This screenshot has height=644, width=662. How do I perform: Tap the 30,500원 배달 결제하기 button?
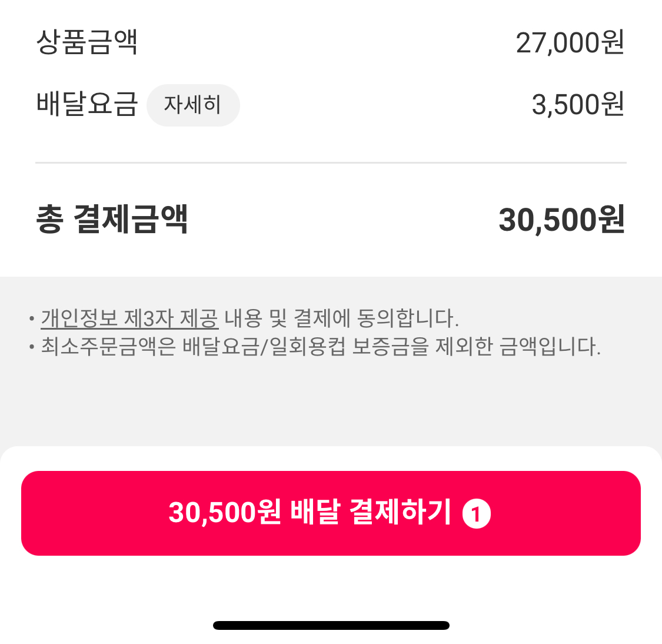331,513
